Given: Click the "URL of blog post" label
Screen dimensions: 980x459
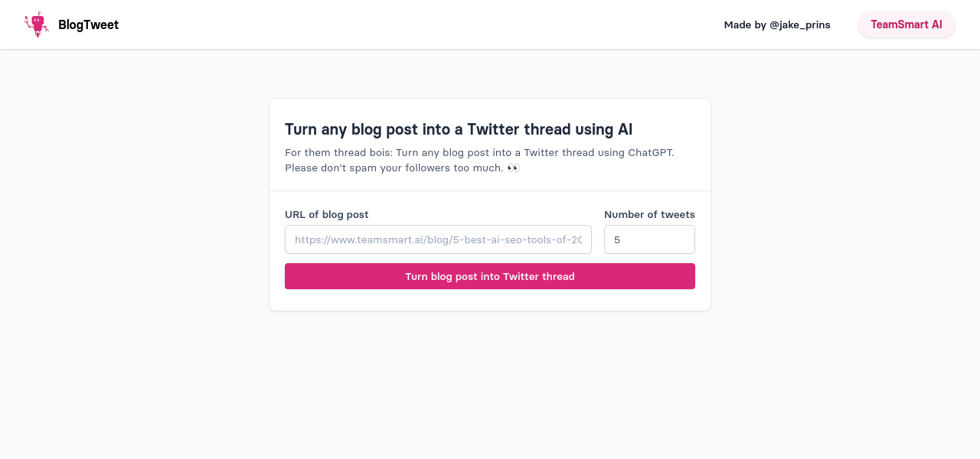Looking at the screenshot, I should (327, 214).
